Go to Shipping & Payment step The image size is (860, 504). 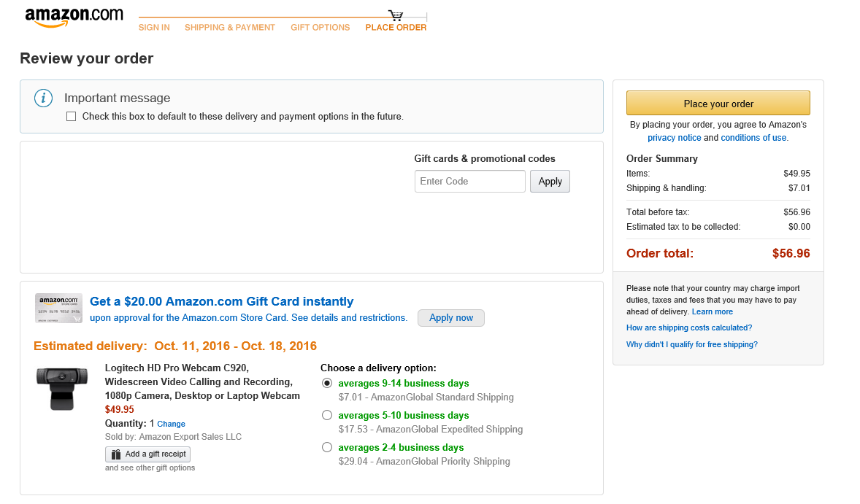(x=229, y=28)
